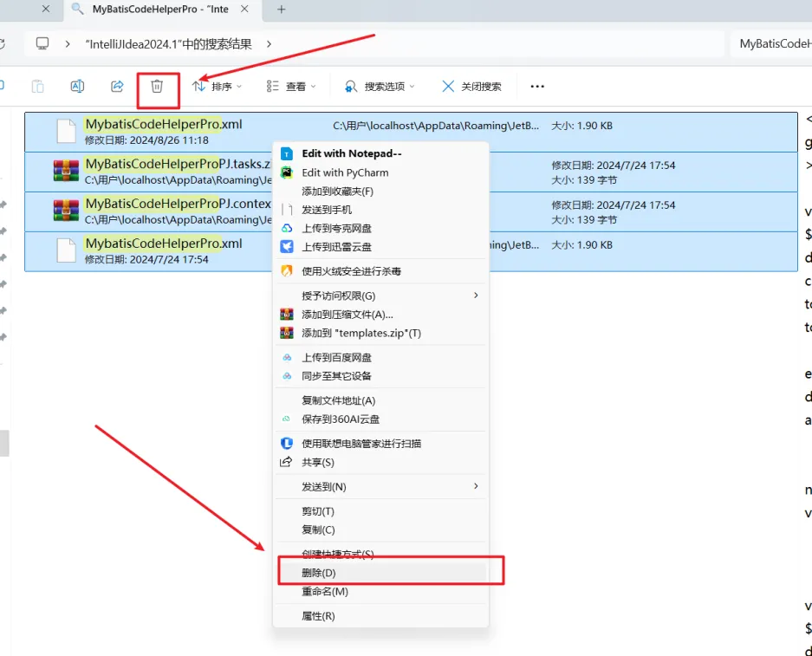812x656 pixels.
Task: Click the Baidu Netdisk icon beside 上传到百度网盘
Action: pyautogui.click(x=286, y=357)
